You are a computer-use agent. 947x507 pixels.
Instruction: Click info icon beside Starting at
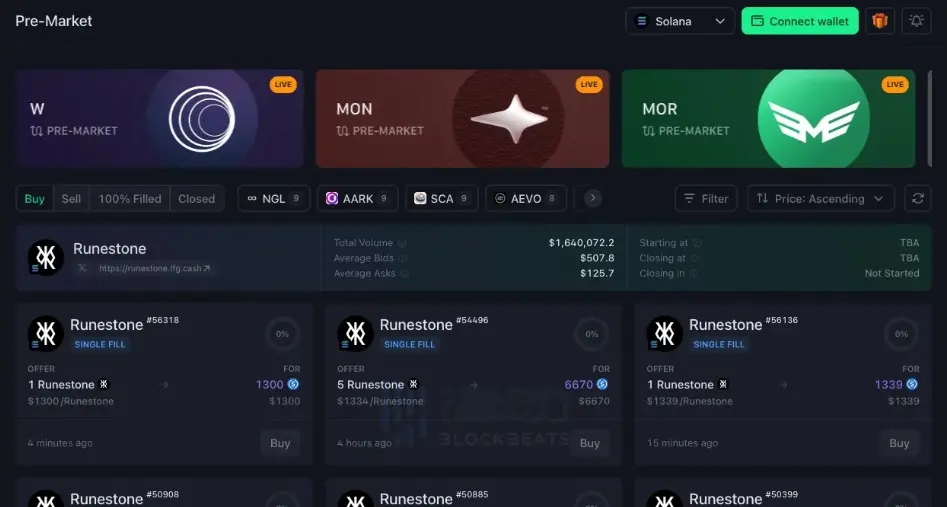697,243
